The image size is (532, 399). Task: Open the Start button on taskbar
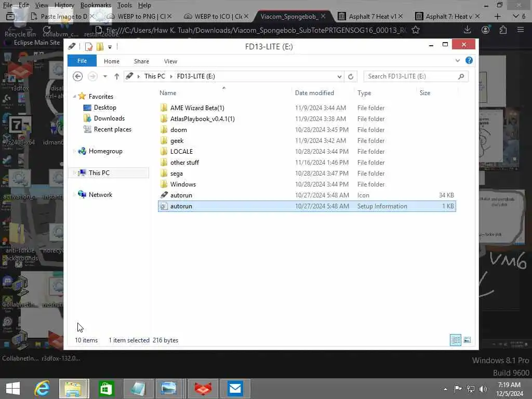coord(13,389)
